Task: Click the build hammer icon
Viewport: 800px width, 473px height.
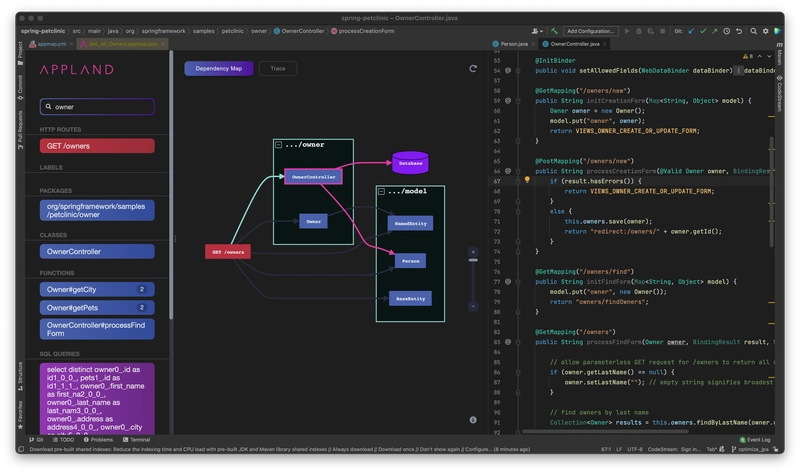Action: point(554,31)
